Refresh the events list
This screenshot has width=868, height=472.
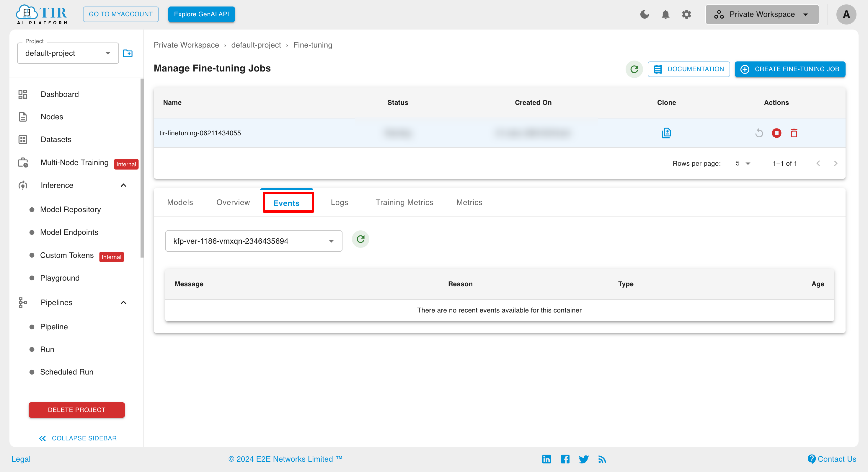click(360, 239)
